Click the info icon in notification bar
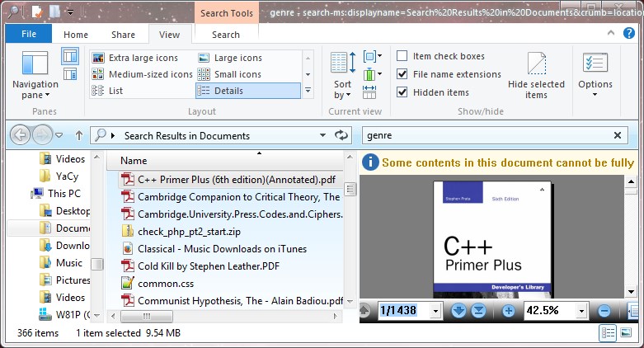The image size is (644, 348). [370, 162]
